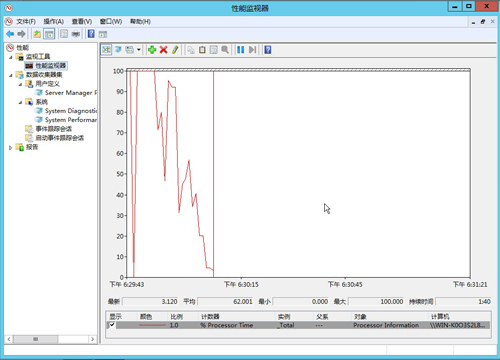The height and width of the screenshot is (360, 500).
Task: Collapse the 数据收集器集 node arrow
Action: [11, 75]
